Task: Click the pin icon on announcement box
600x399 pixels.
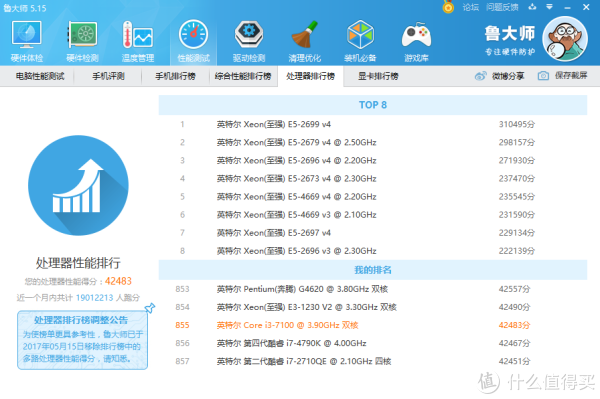Action: 150,308
